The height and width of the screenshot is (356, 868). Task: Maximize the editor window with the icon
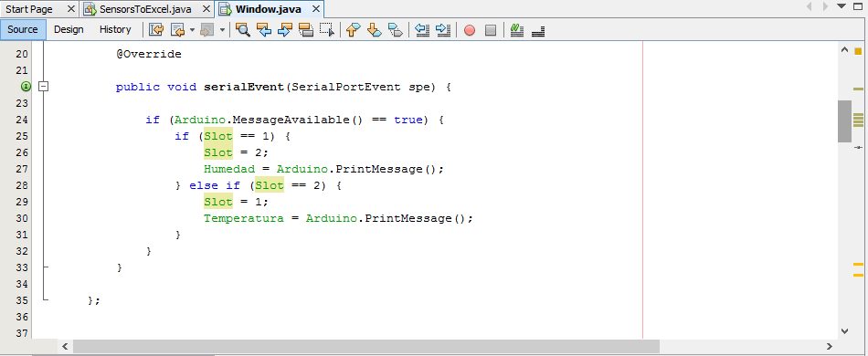point(859,6)
